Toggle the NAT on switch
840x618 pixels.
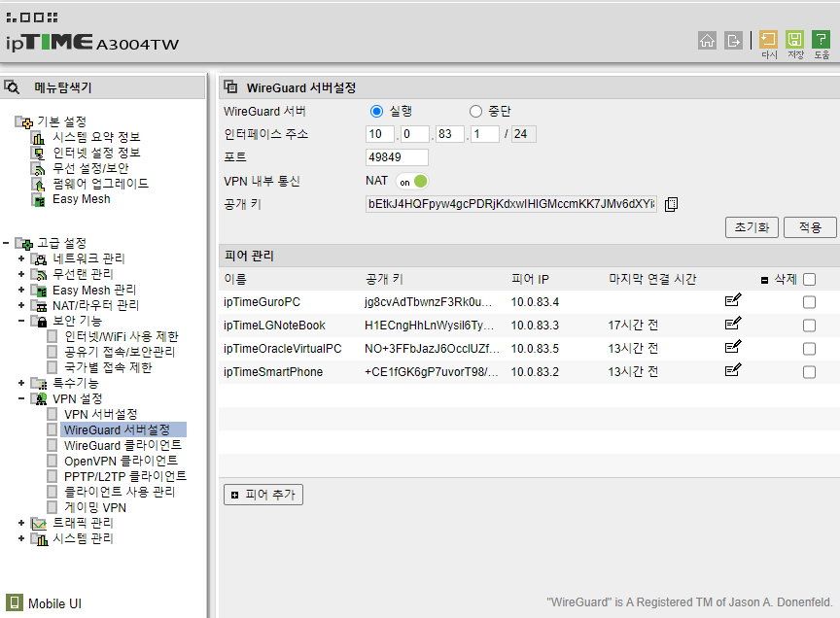click(412, 182)
